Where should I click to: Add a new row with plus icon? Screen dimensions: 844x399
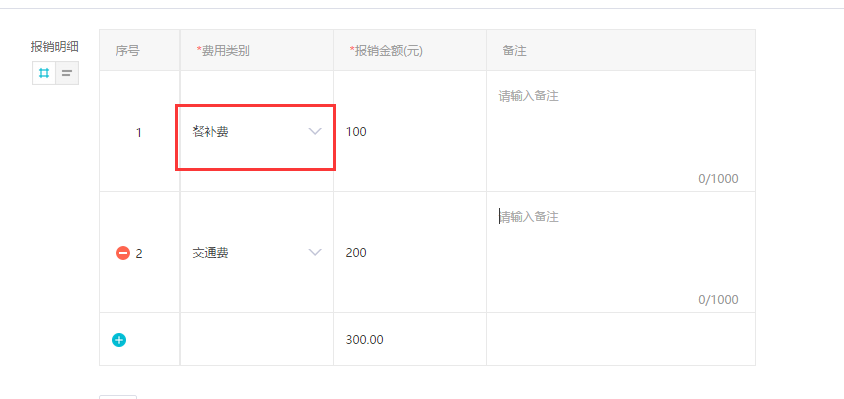click(119, 340)
